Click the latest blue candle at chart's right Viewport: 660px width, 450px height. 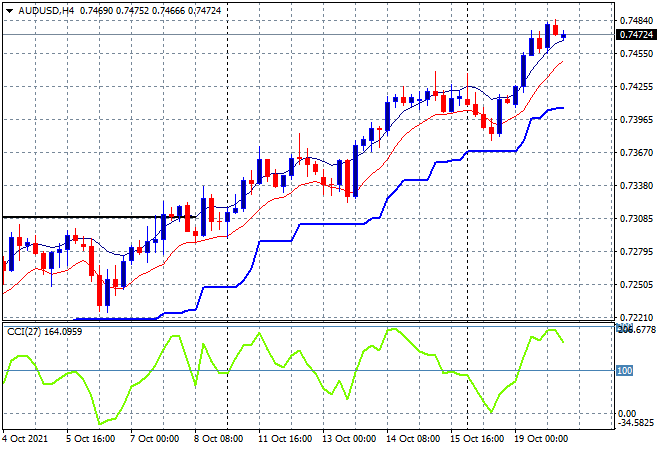pyautogui.click(x=564, y=35)
